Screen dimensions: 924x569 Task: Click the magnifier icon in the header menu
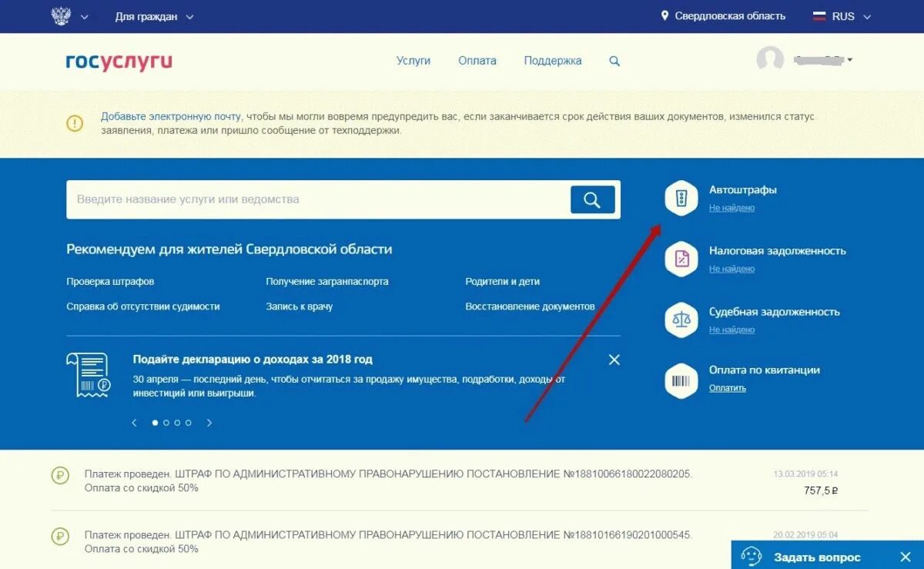point(614,61)
